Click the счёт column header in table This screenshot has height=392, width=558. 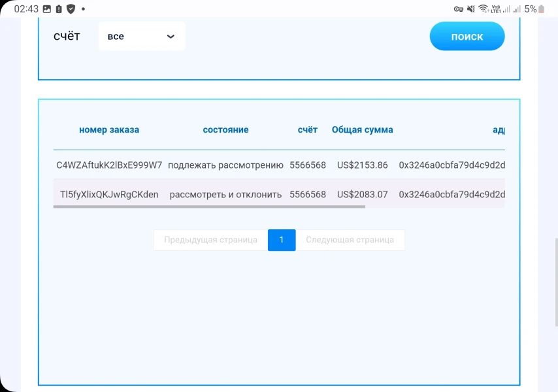pos(308,130)
